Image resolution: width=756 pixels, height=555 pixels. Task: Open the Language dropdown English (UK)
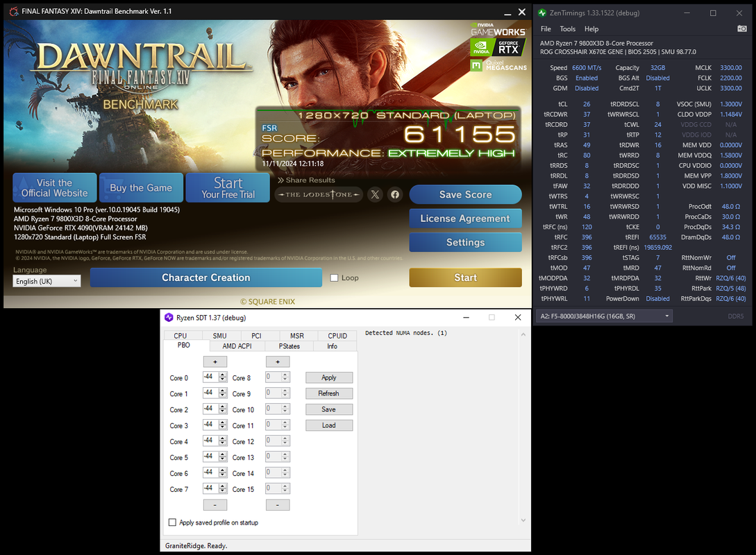(x=47, y=281)
